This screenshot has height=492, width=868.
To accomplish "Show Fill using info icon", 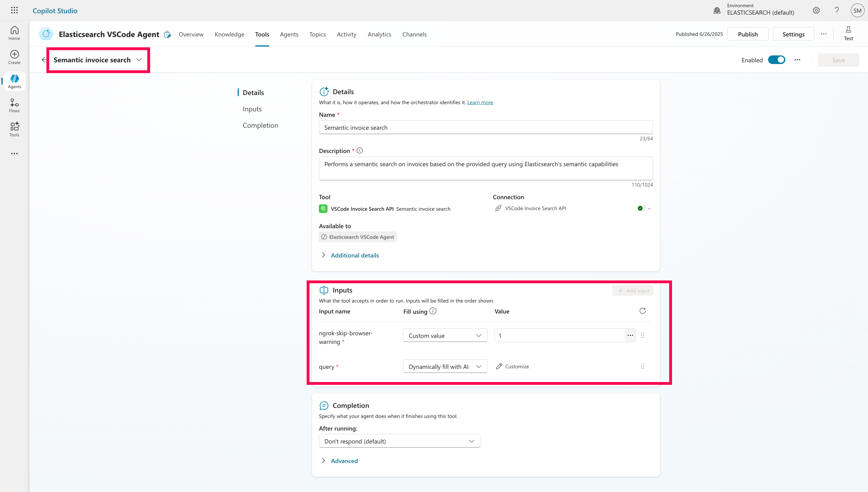I will 433,311.
